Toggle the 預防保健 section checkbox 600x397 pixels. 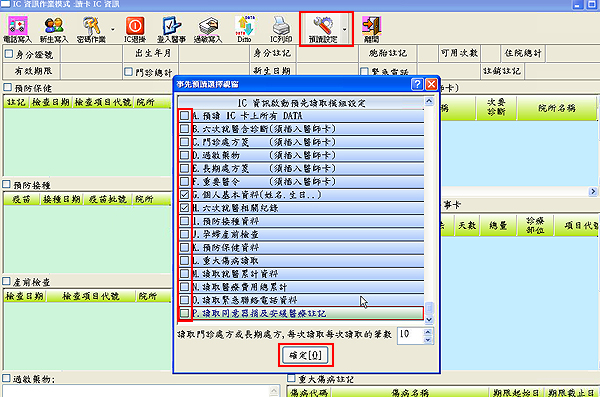pyautogui.click(x=7, y=87)
